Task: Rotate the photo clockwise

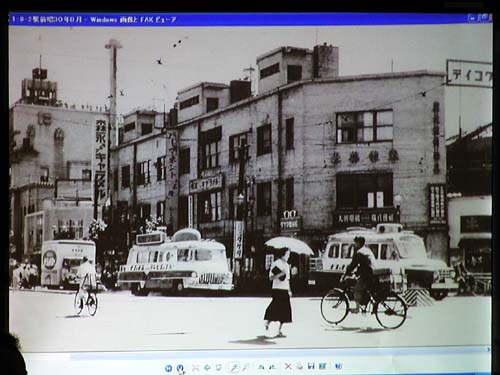Action: pos(261,367)
